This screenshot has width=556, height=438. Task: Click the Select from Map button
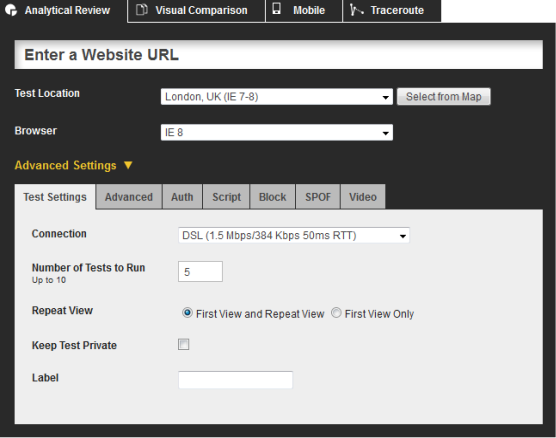click(444, 96)
